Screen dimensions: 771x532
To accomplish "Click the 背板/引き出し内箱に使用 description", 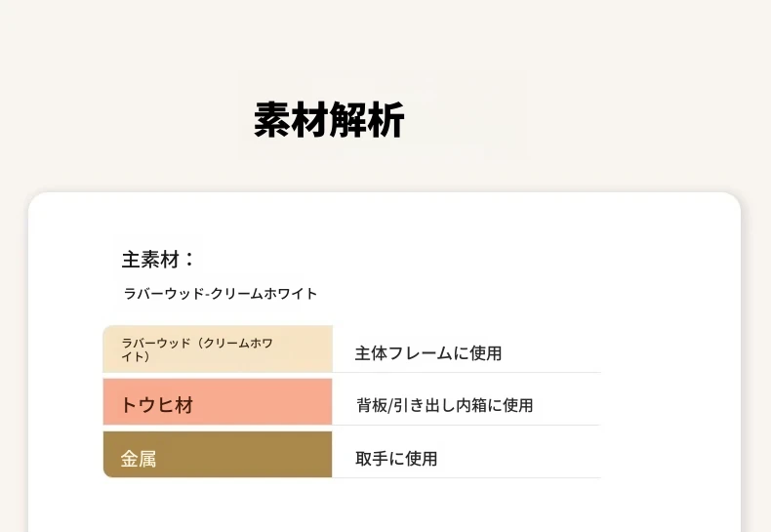I will (444, 405).
